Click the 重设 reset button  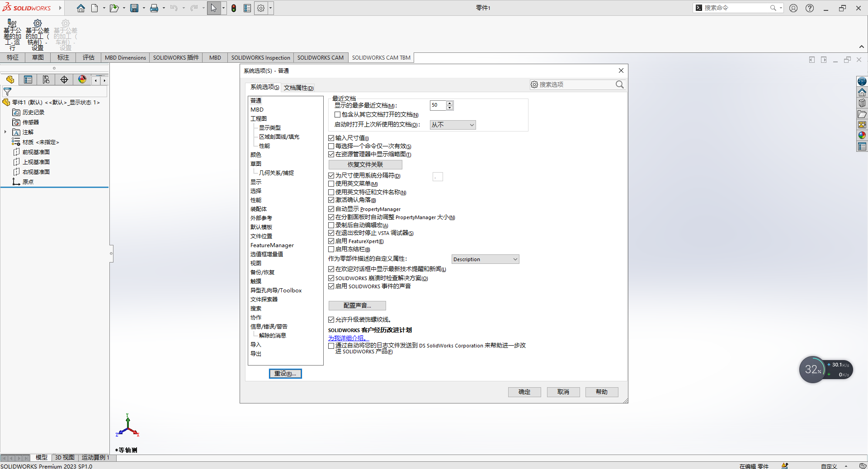(285, 374)
